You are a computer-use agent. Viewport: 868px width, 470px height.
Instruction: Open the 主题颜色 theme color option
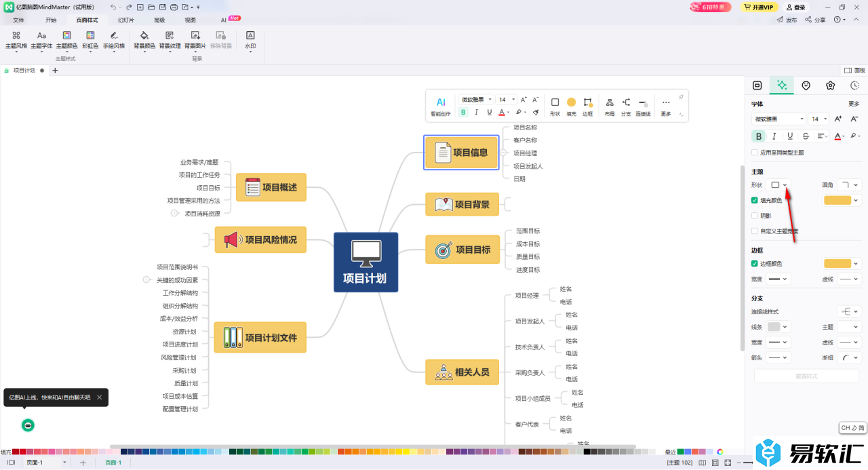click(66, 40)
